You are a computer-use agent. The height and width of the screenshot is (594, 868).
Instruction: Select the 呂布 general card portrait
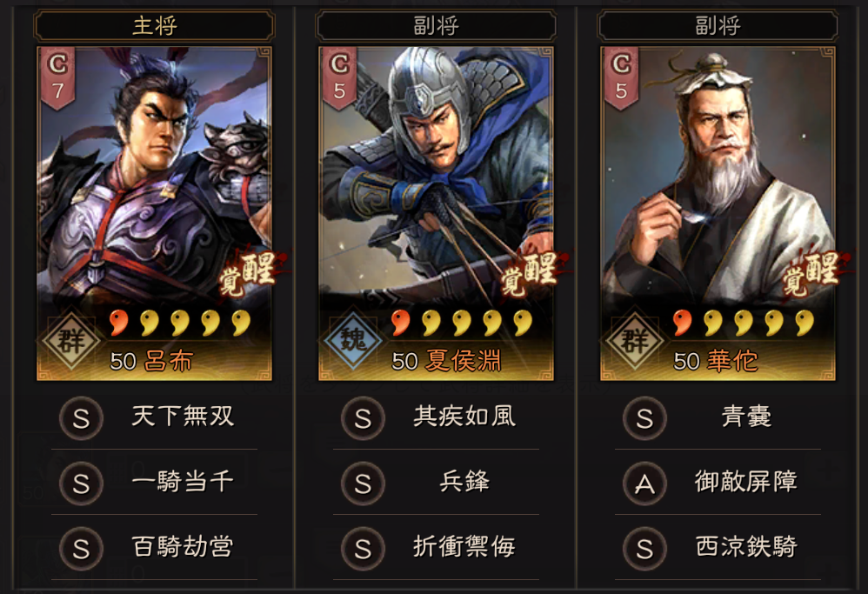[x=155, y=214]
